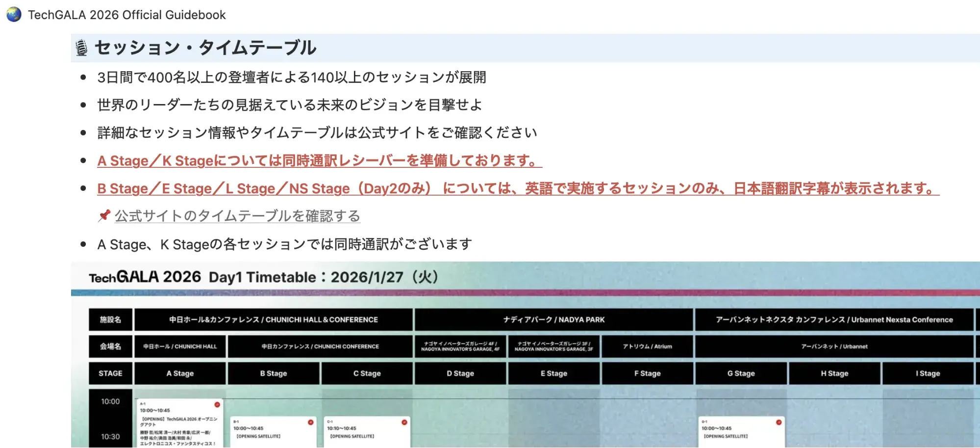The image size is (980, 448).
Task: Open the official site timetable link
Action: [x=237, y=216]
